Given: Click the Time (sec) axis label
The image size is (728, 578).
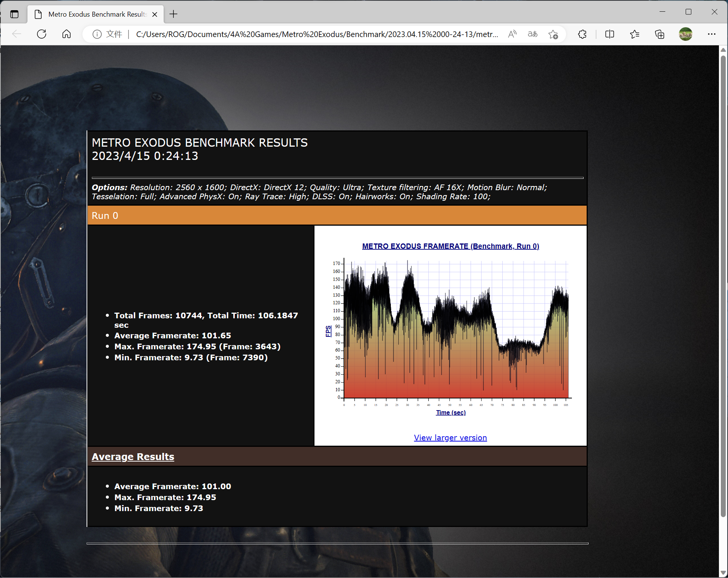Looking at the screenshot, I should coord(451,412).
